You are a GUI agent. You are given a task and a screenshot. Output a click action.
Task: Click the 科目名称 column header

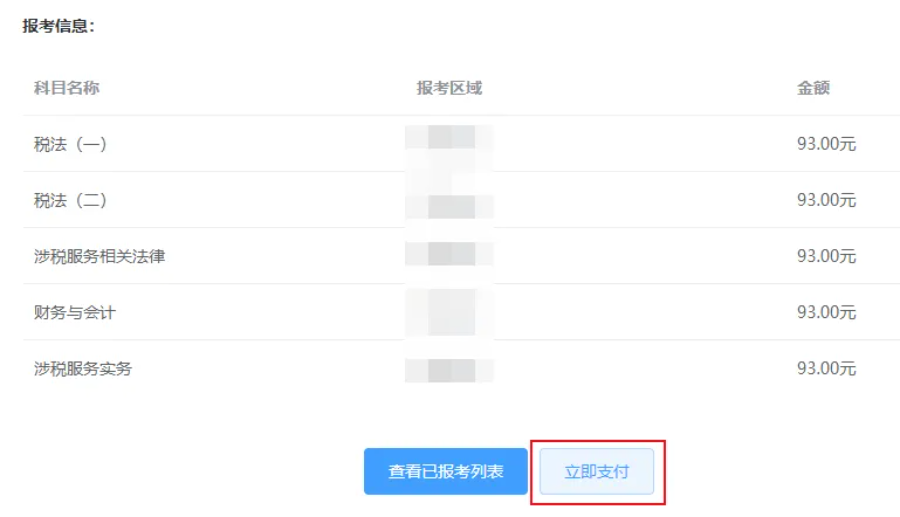tap(67, 88)
